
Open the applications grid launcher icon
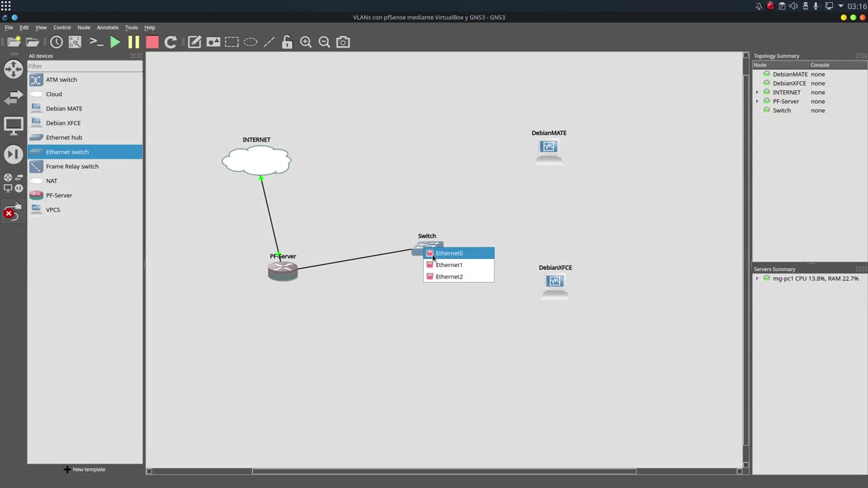coord(5,6)
